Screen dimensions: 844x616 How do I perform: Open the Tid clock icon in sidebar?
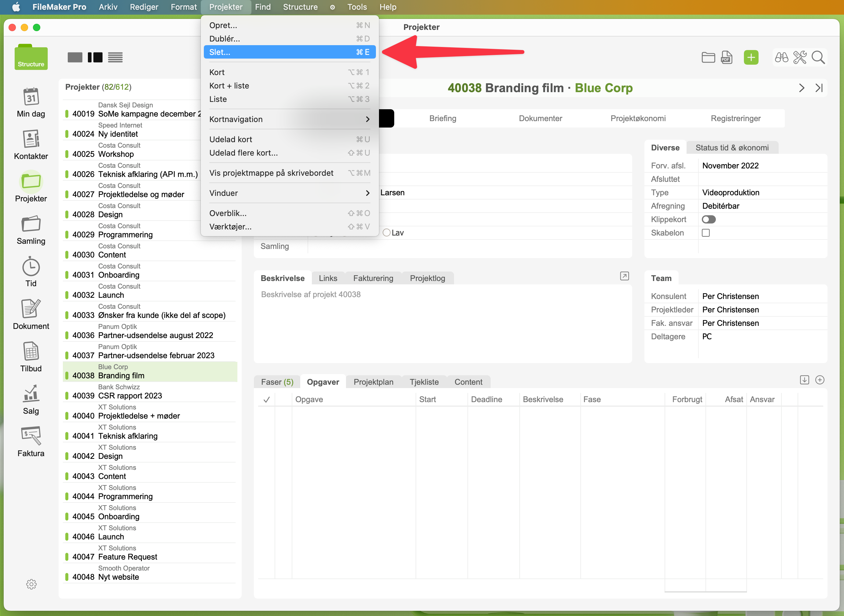click(x=31, y=267)
